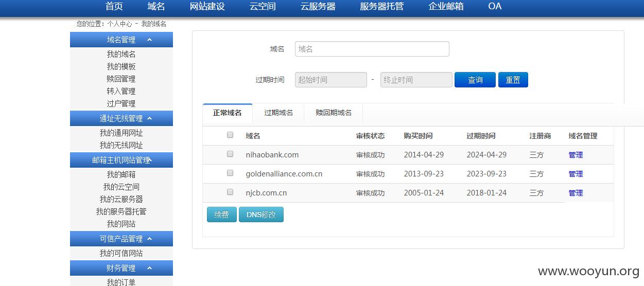Viewport: 644px width, 286px height.
Task: Open 云空间 in the top bar
Action: click(x=263, y=6)
